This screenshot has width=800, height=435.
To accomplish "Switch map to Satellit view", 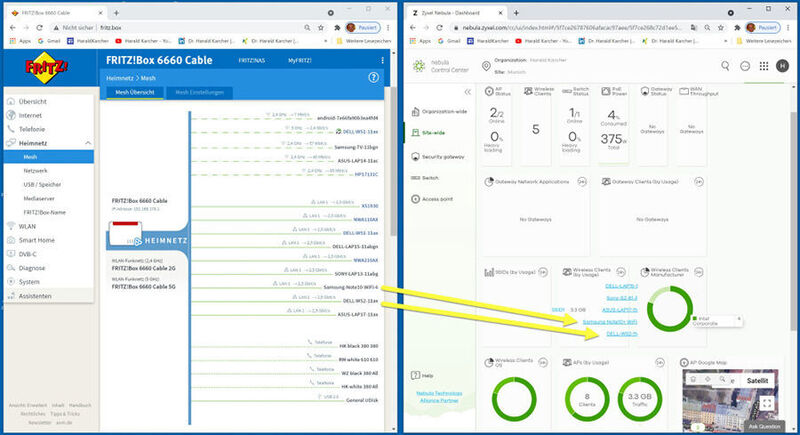I will point(761,379).
